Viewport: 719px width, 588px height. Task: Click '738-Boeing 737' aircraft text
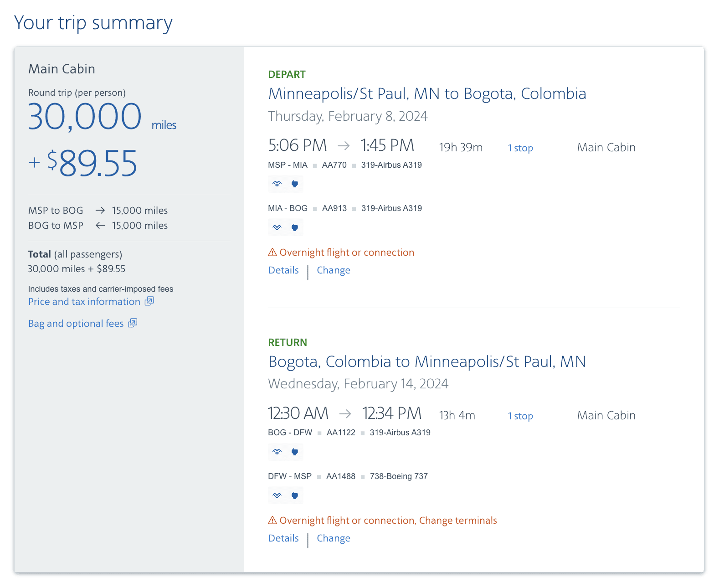[x=399, y=476]
